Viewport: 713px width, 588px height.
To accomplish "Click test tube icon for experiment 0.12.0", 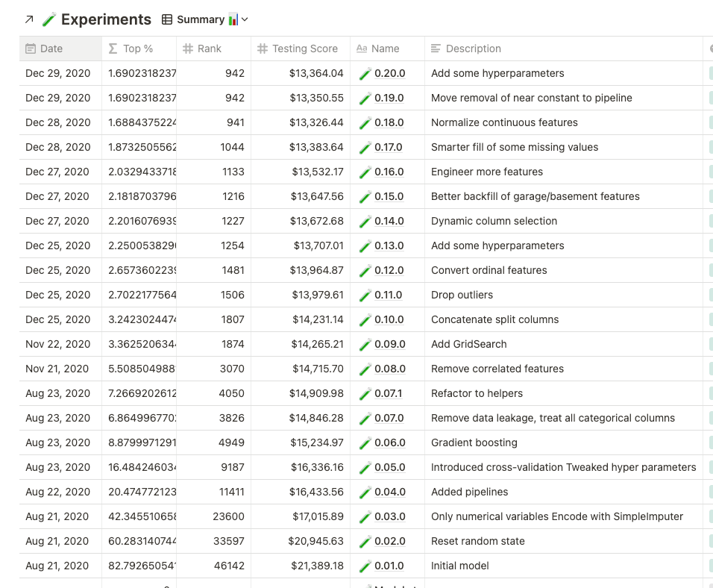I will 365,271.
